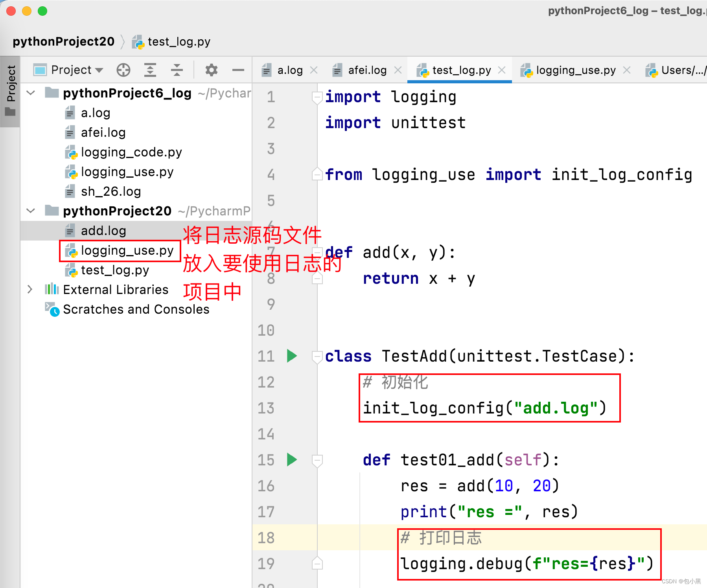Open the Users/... editor tab
Image resolution: width=707 pixels, height=588 pixels.
(676, 70)
